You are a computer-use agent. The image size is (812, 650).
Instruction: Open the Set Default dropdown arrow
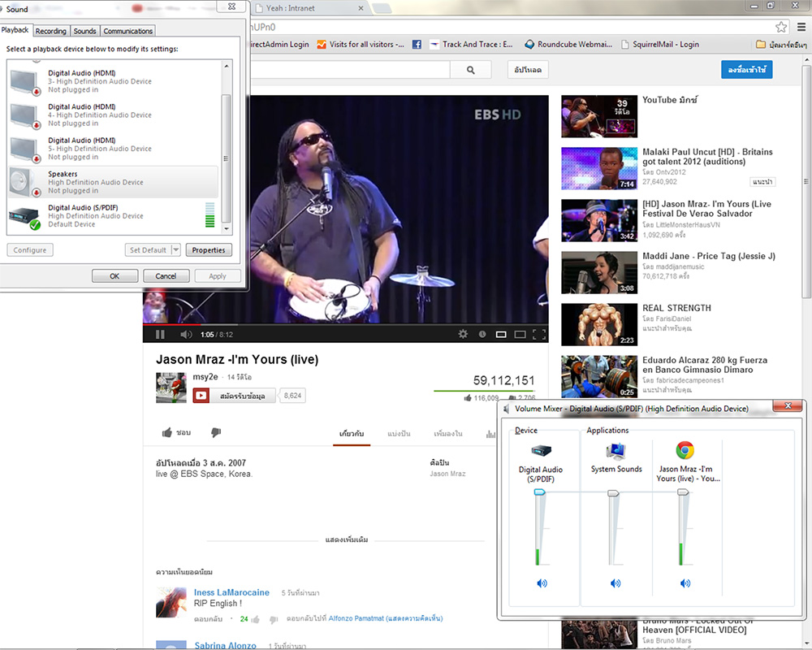point(175,250)
